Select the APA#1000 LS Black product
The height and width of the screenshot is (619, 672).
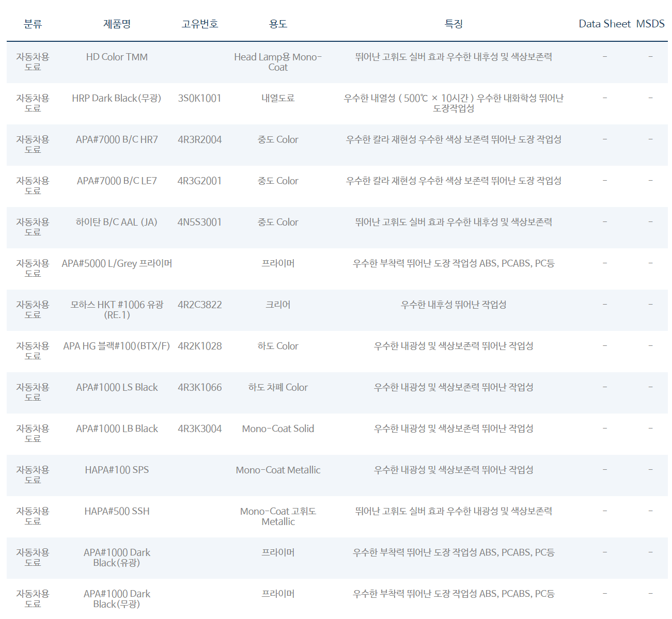117,387
